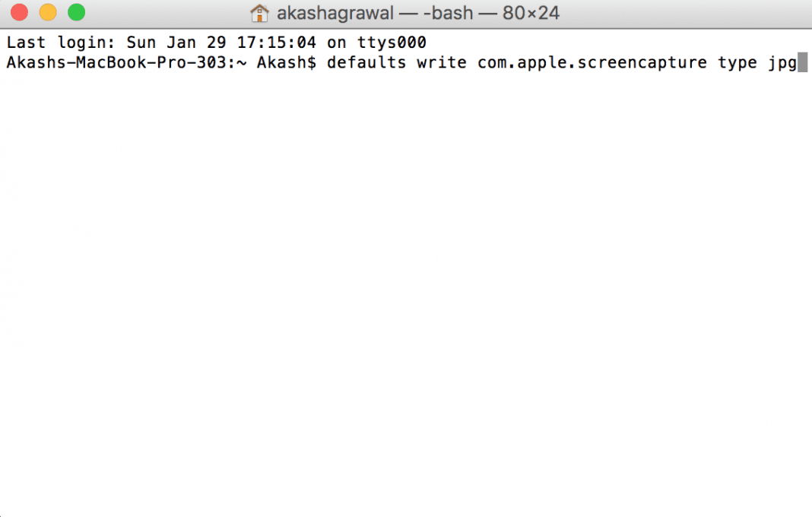Click the home folder proxy icon
Screen dimensions: 812x517
(260, 13)
